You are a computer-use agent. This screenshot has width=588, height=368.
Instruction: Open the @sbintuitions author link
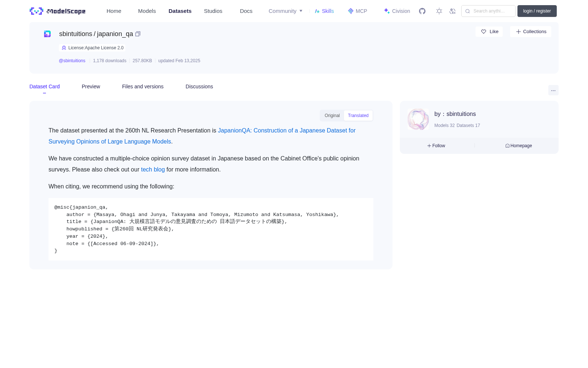pyautogui.click(x=72, y=61)
